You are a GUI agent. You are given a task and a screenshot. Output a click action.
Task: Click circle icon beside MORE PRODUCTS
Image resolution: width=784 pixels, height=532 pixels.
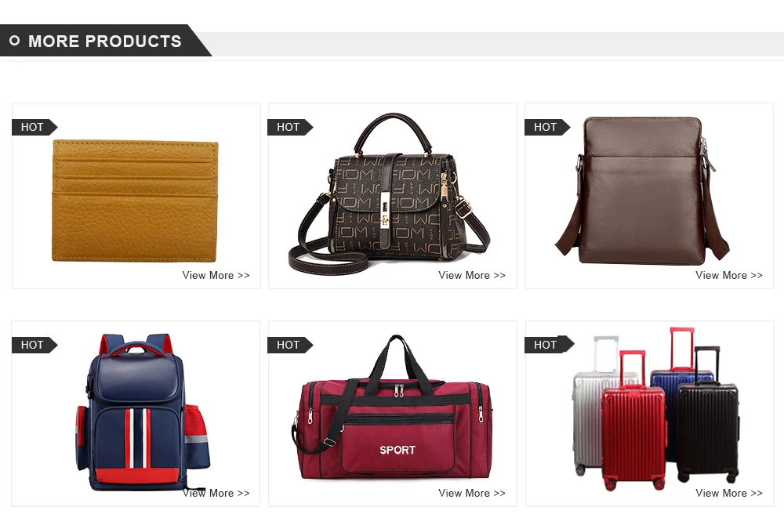pos(14,41)
